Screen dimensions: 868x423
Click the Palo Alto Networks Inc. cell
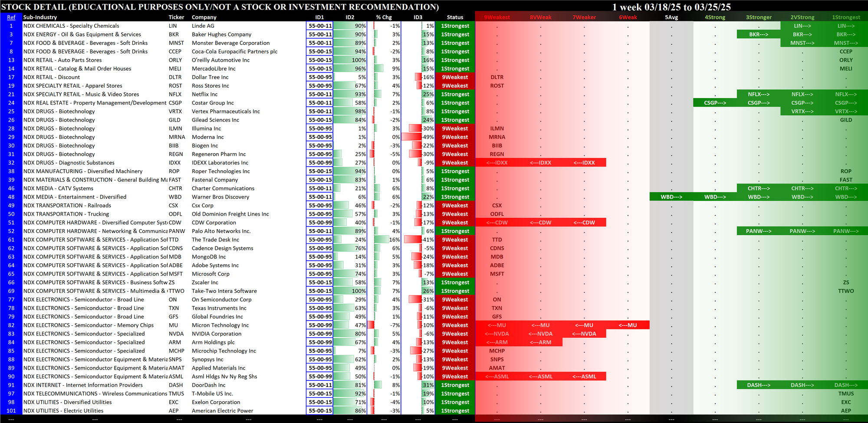point(221,231)
